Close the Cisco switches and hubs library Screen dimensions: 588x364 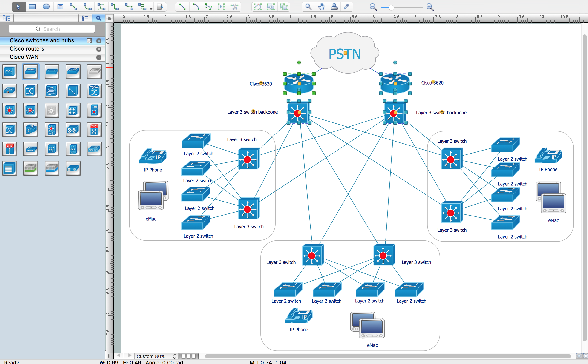tap(99, 41)
